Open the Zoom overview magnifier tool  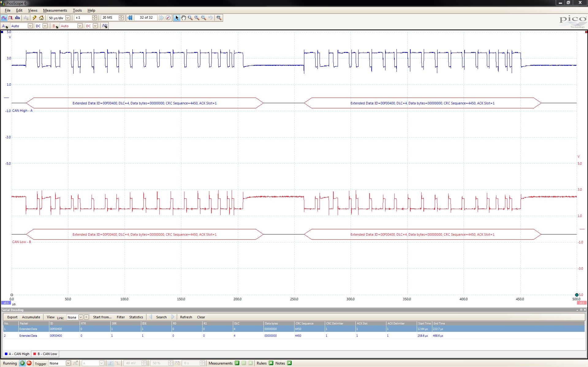[219, 18]
